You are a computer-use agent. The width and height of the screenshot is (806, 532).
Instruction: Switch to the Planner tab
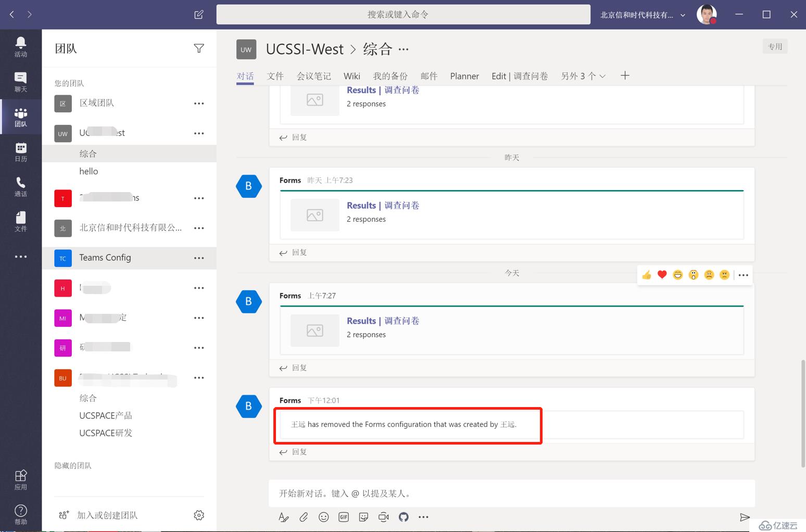click(464, 76)
